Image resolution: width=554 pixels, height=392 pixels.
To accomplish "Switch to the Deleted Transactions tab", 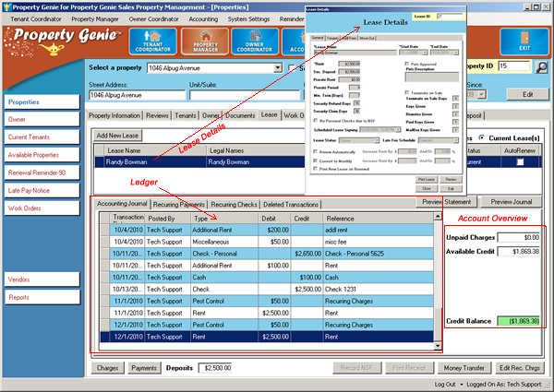I will coord(291,205).
